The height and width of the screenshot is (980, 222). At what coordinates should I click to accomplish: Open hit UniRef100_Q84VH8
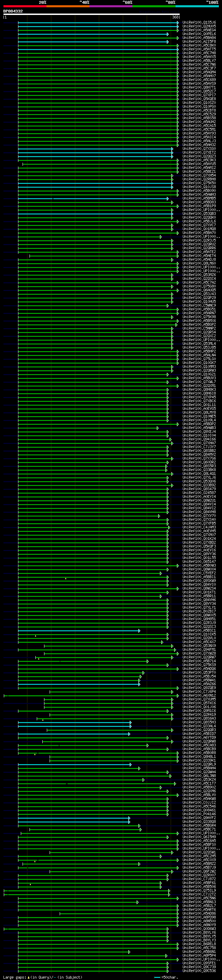click(199, 512)
